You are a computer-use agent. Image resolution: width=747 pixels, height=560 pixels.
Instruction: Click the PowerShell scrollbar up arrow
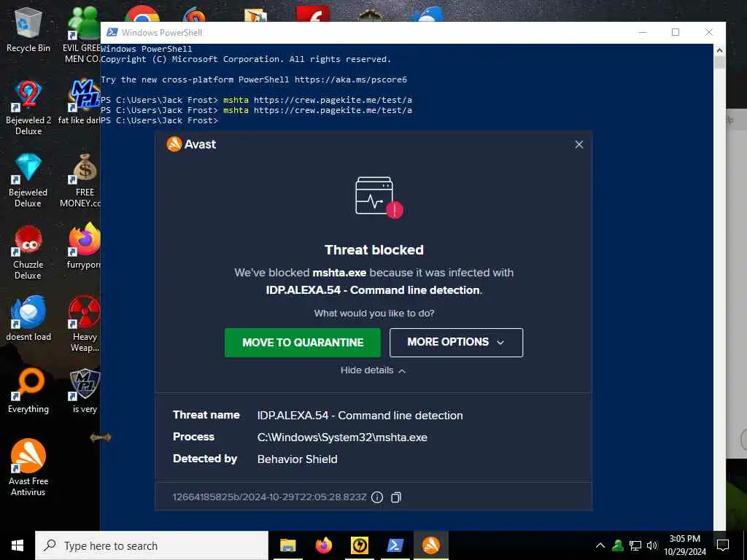(x=719, y=50)
